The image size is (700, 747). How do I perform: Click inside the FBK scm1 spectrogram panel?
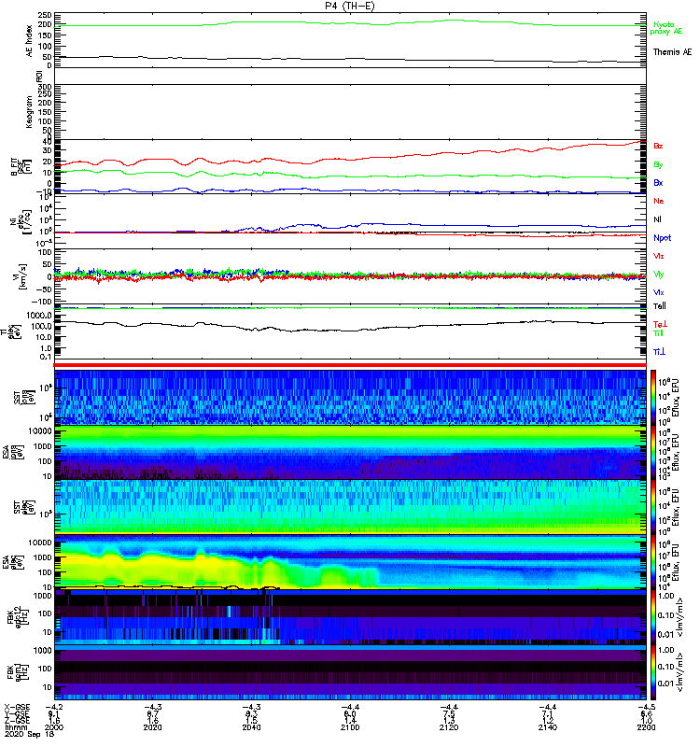click(x=350, y=672)
